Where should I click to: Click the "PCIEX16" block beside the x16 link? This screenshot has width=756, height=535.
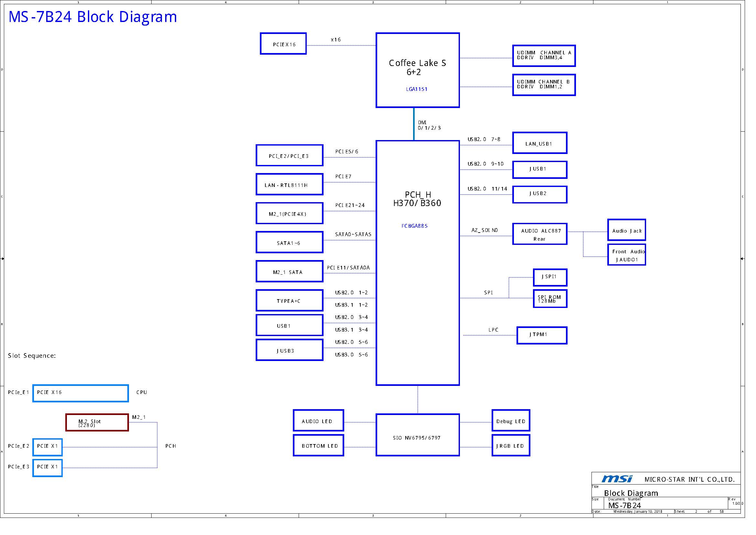coord(283,43)
